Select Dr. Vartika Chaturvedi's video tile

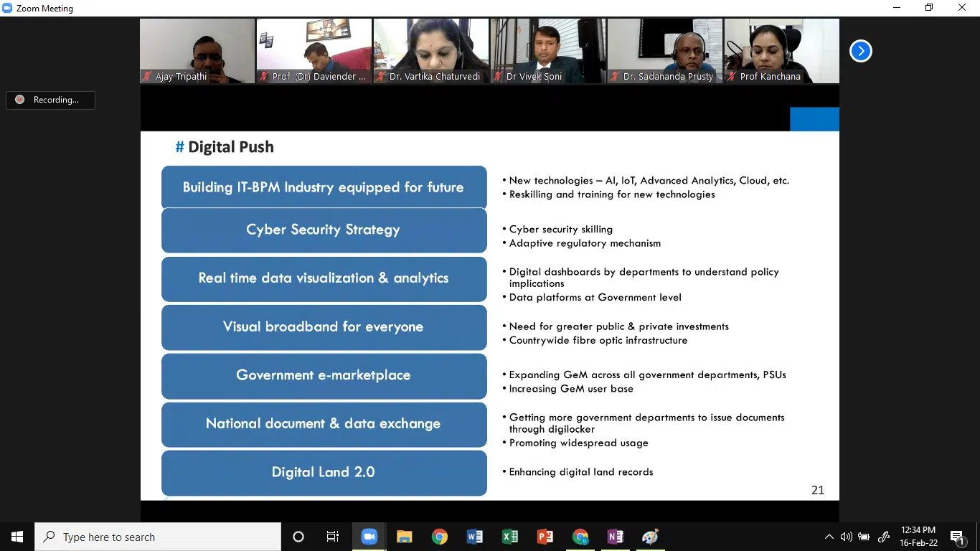431,51
